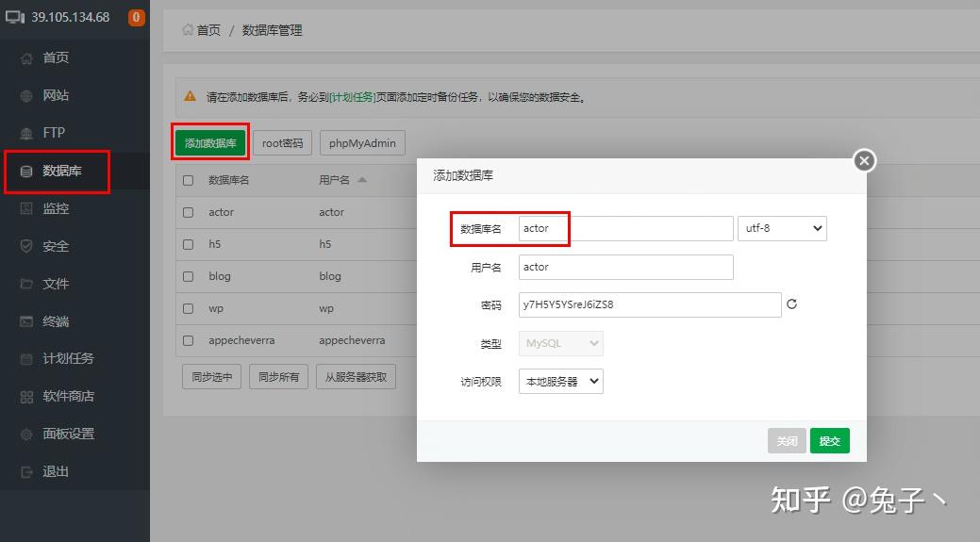Open the orange notification badge showing 0
Image resolution: width=980 pixels, height=542 pixels.
coord(136,18)
